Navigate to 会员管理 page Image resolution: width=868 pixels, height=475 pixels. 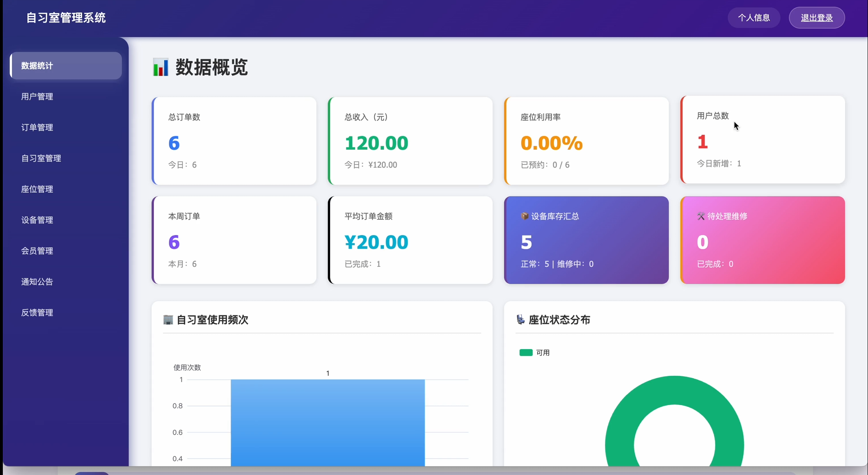(x=37, y=251)
